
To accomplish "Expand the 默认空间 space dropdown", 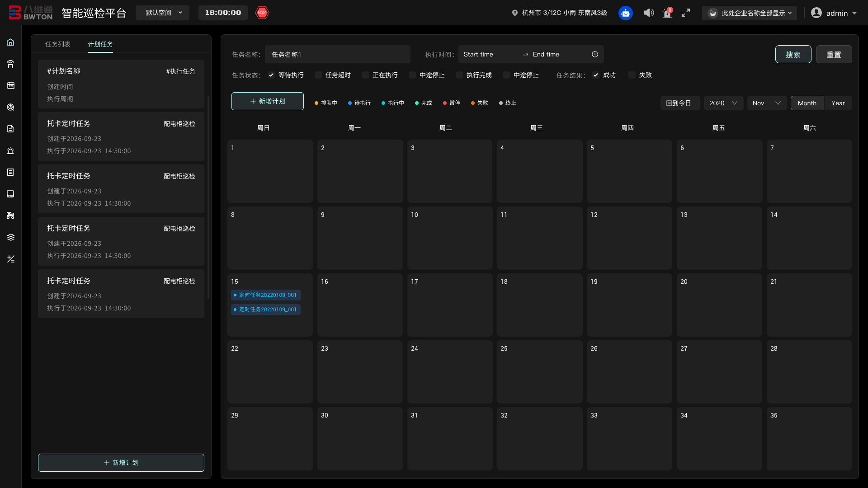I will 163,13.
